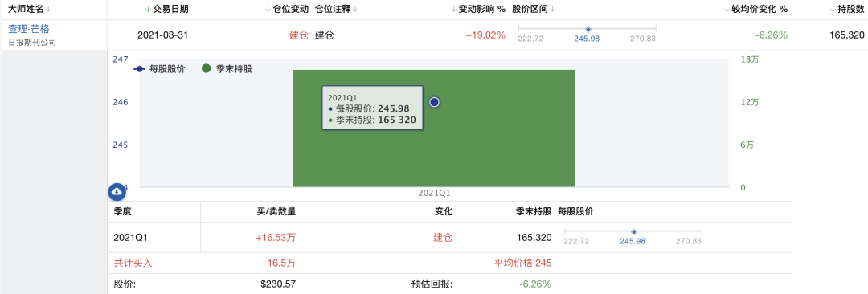The width and height of the screenshot is (868, 294).
Task: Toggle the 每股股价 legend series
Action: click(159, 70)
